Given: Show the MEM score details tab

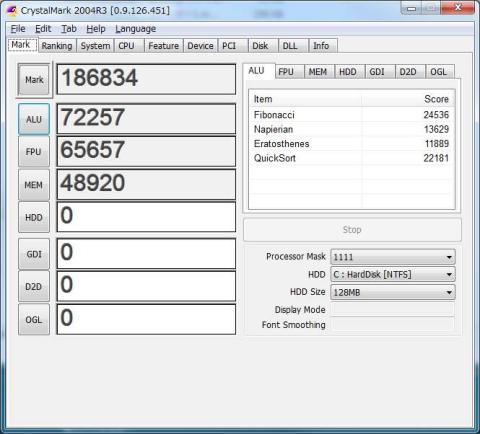Looking at the screenshot, I should coord(318,72).
